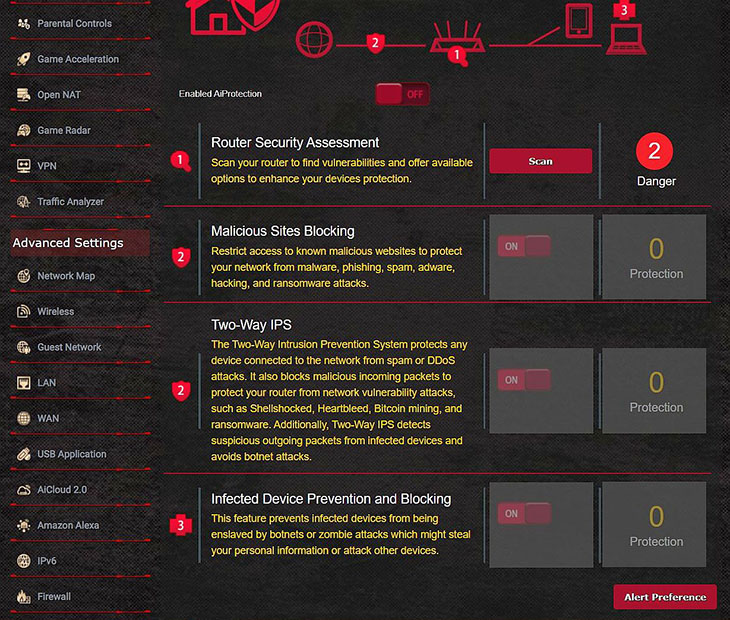The image size is (730, 620).
Task: Click the Parental Controls sidebar icon
Action: (x=24, y=23)
